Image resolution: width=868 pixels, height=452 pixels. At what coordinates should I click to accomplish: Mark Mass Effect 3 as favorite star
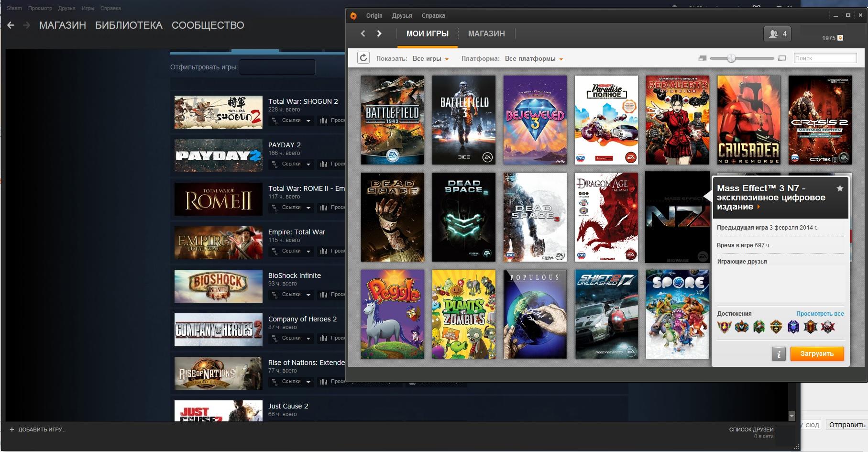(840, 188)
